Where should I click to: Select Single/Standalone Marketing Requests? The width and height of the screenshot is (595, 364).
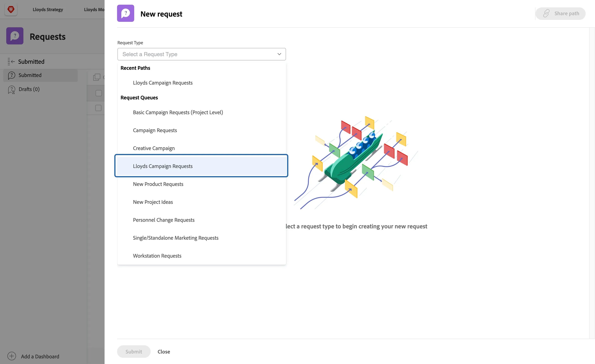click(201, 238)
